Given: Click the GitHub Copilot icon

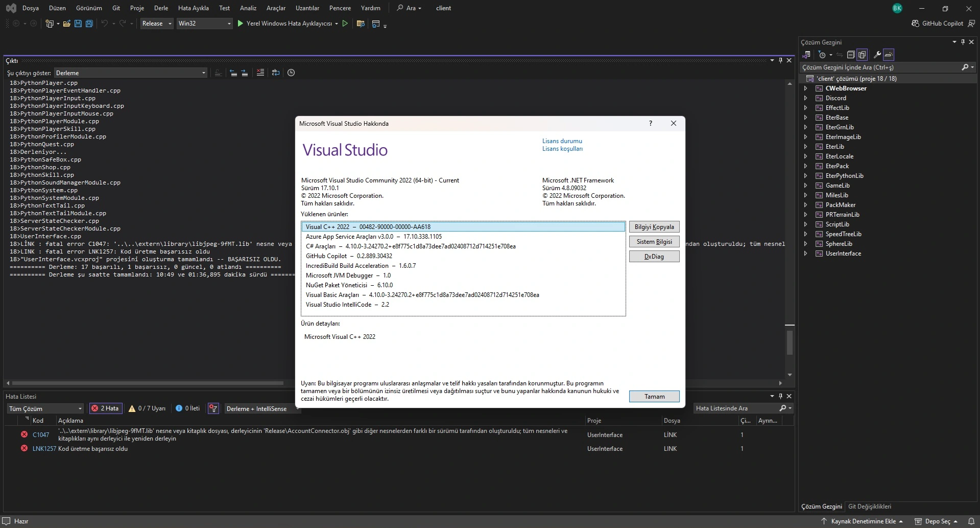Looking at the screenshot, I should (x=915, y=24).
